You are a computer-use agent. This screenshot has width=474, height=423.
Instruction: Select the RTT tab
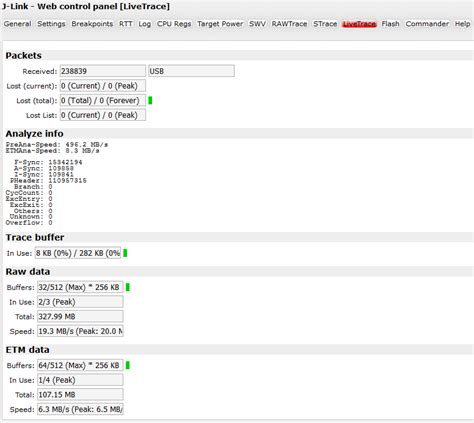(126, 24)
